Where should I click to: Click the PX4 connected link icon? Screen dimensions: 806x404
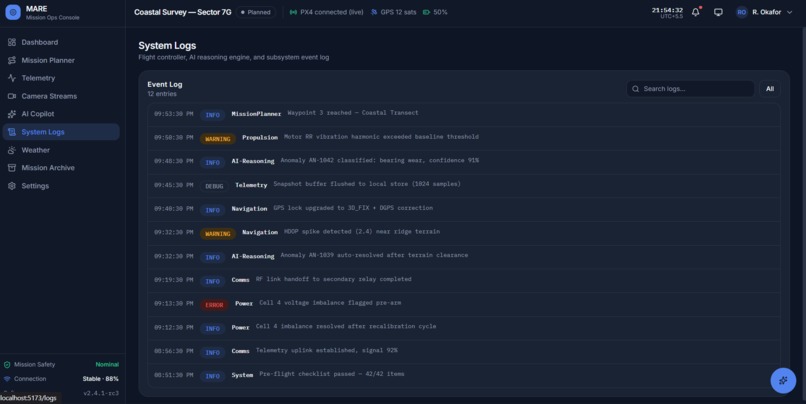pos(293,12)
